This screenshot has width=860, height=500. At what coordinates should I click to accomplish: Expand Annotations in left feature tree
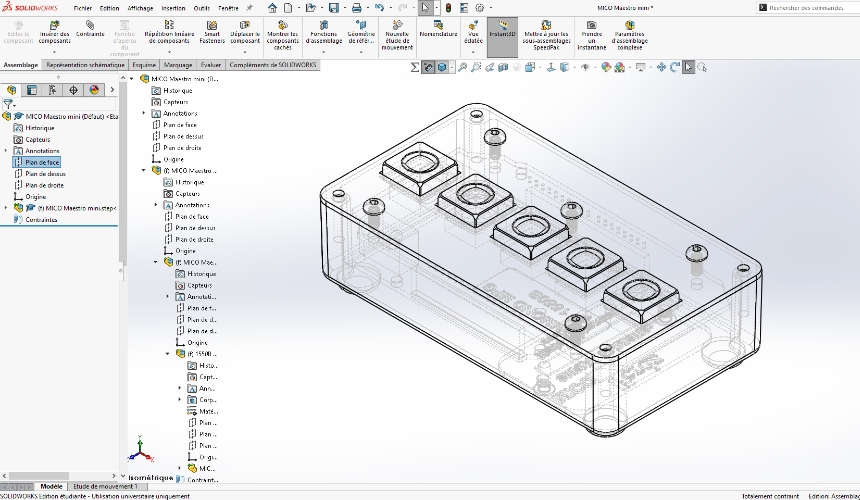pyautogui.click(x=6, y=151)
